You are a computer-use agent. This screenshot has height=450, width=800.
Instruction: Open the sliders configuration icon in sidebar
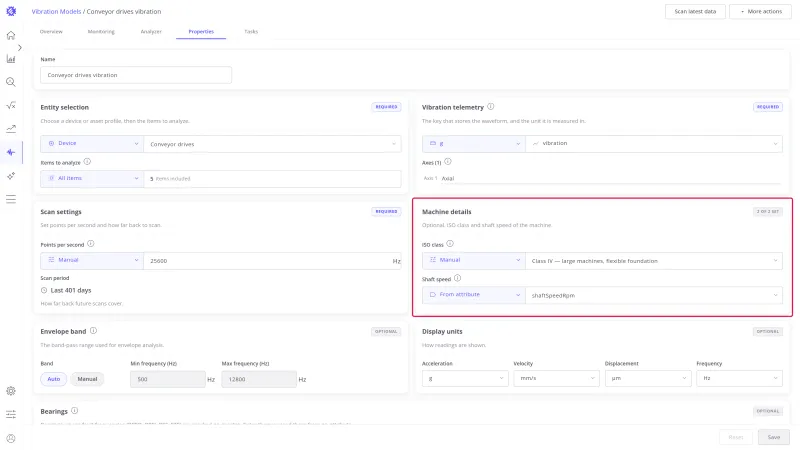(x=11, y=414)
